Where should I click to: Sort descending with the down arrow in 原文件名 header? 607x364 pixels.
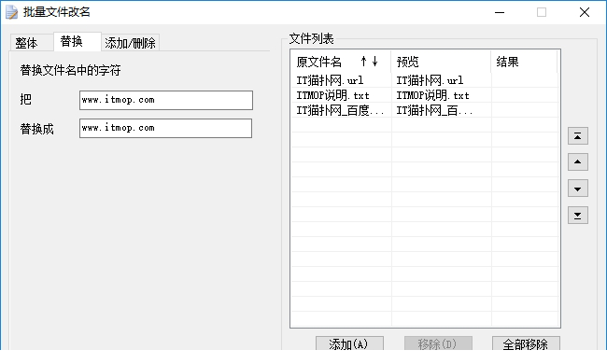coord(374,61)
